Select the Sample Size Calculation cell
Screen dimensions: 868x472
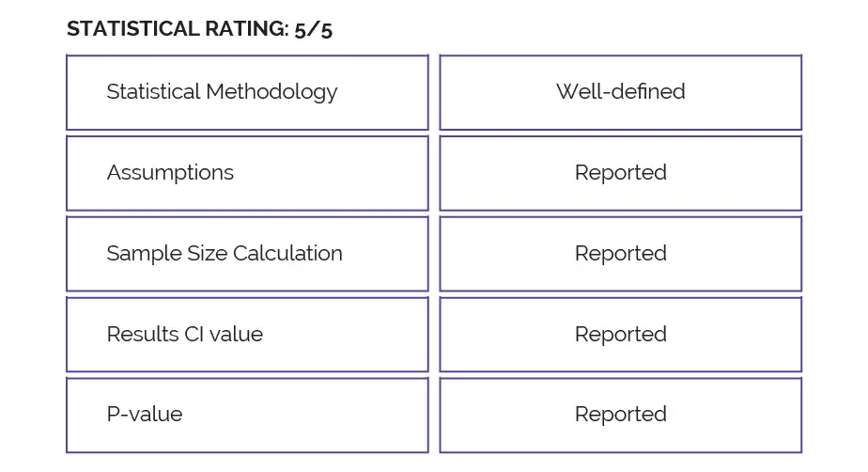tap(247, 254)
